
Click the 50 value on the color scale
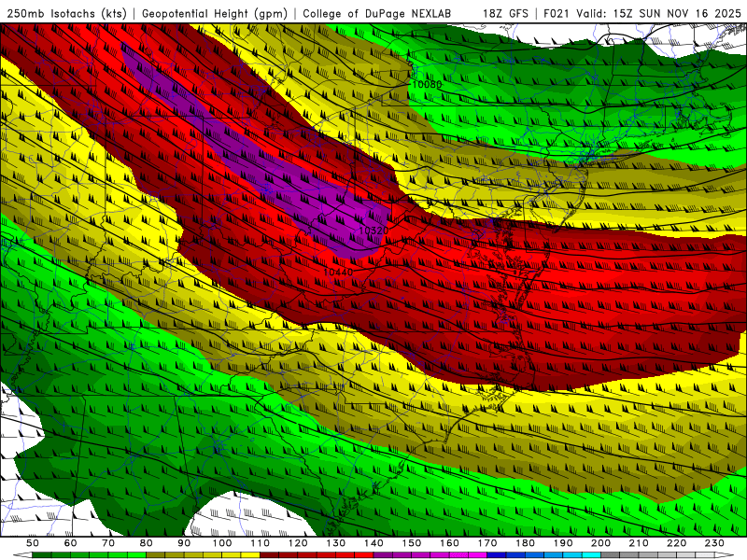[33, 543]
